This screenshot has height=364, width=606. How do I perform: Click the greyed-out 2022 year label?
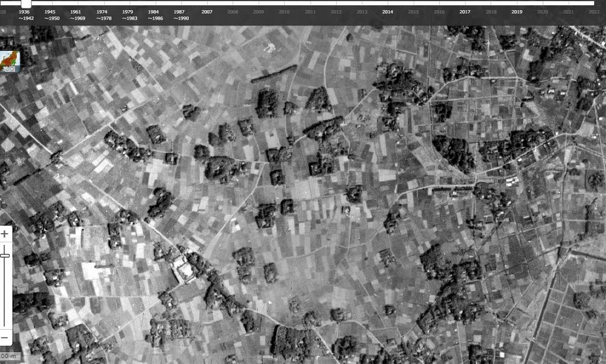[594, 12]
